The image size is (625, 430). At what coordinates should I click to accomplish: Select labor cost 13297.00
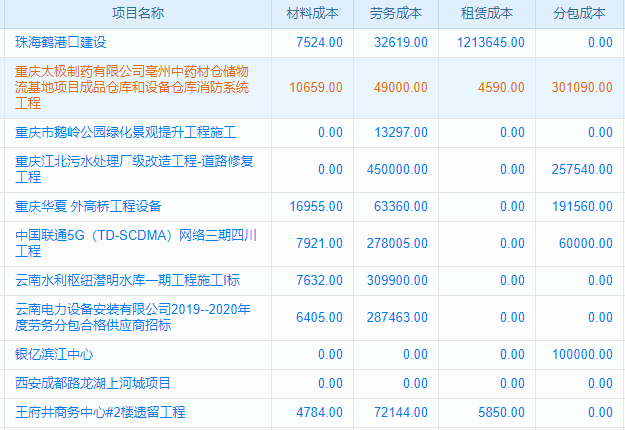click(401, 132)
